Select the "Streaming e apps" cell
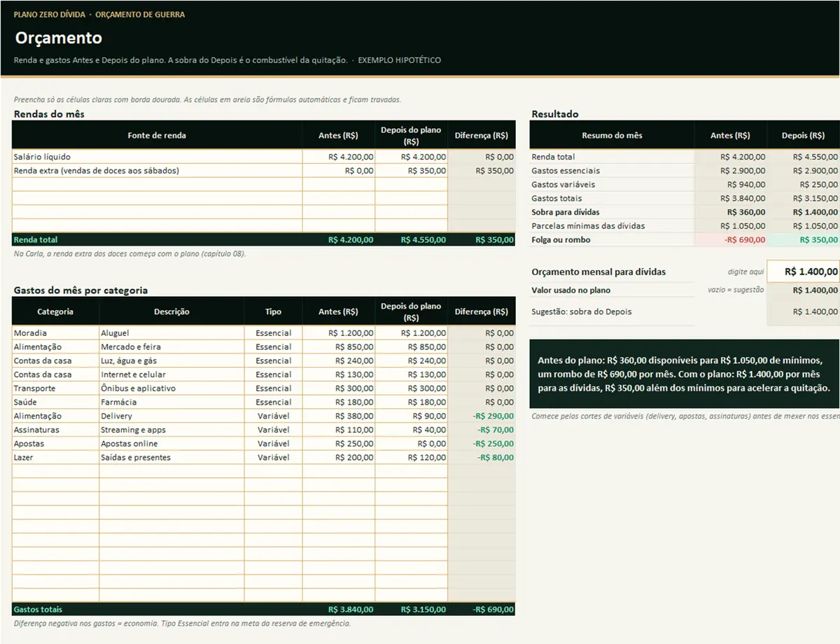Viewport: 840px width, 644px height. [x=171, y=430]
